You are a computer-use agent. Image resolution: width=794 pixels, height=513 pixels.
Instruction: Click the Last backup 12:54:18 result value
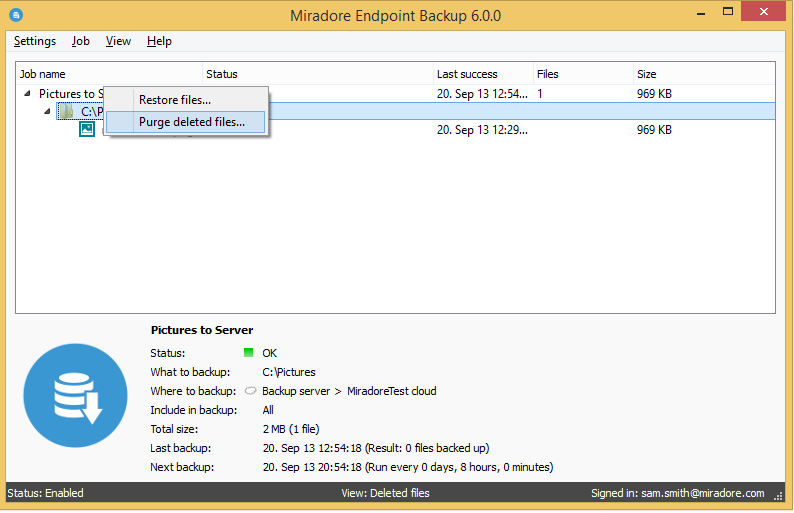click(376, 448)
